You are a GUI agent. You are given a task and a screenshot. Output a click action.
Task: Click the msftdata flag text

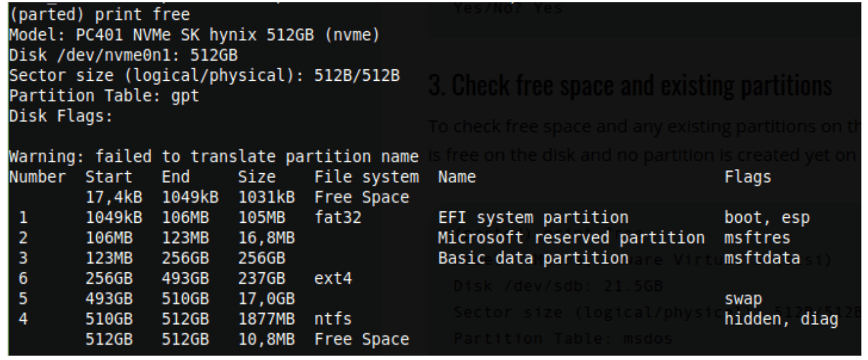762,258
